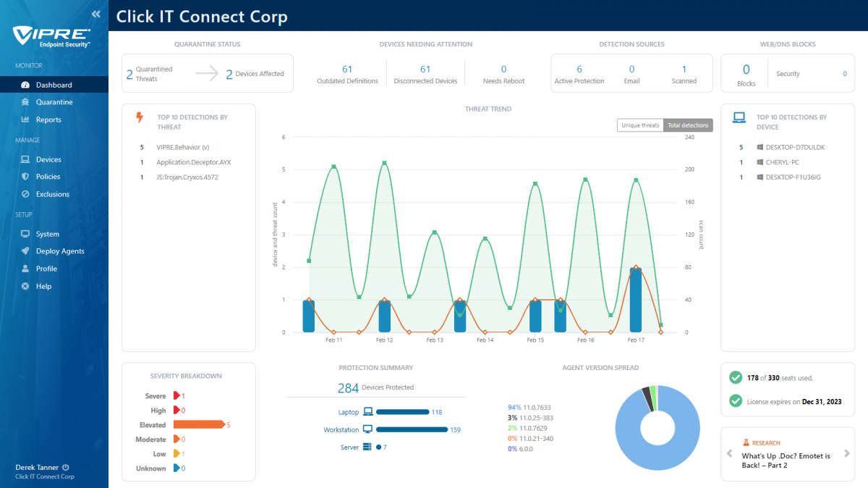Click the orange Elevated severity bar
The width and height of the screenshot is (868, 488).
(x=199, y=425)
